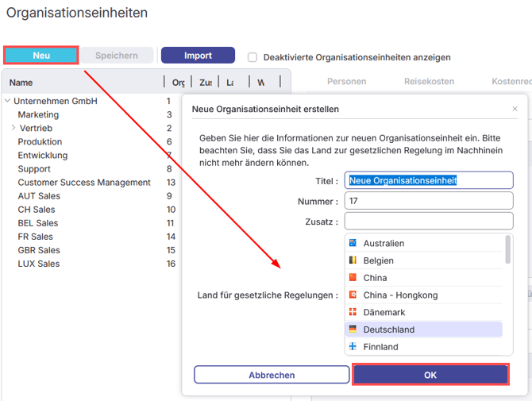The width and height of the screenshot is (532, 401).
Task: Collapse the Unternehmen GmbH tree node
Action: (7, 102)
